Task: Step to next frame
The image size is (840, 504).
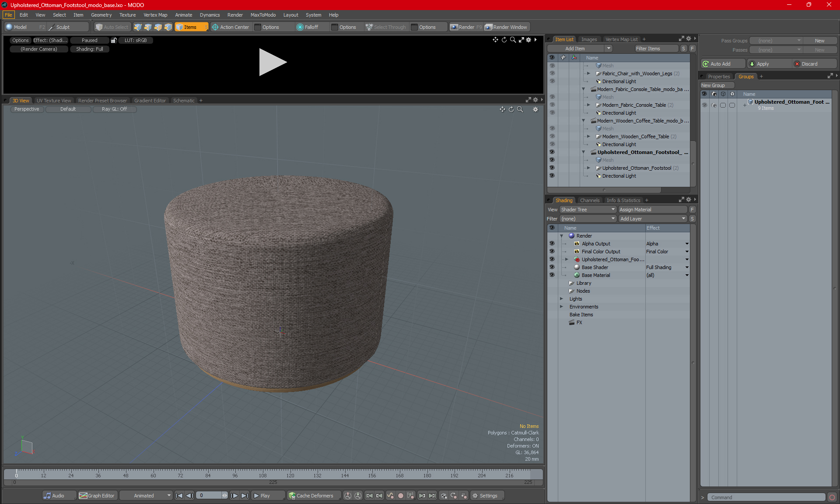Action: [x=234, y=496]
